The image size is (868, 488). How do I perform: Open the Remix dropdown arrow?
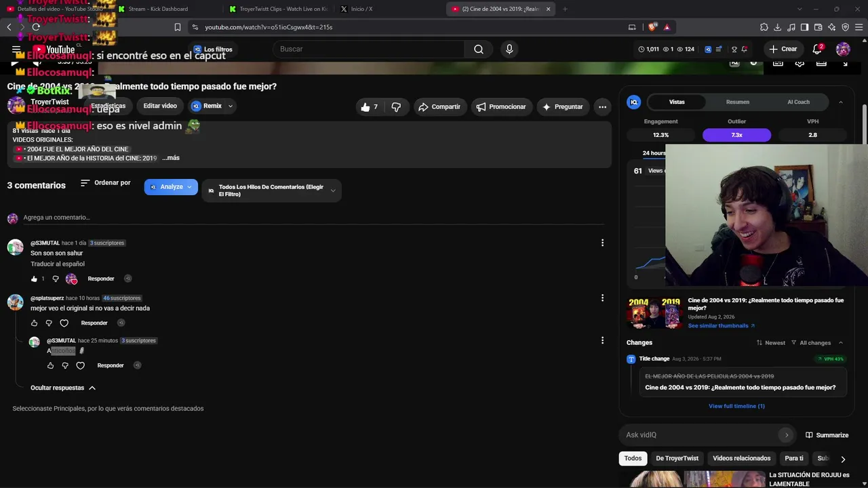pyautogui.click(x=231, y=106)
